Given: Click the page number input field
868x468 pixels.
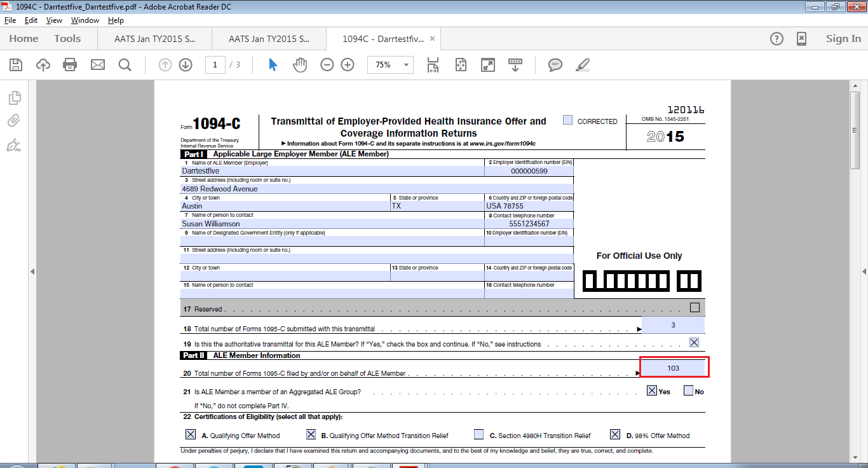Looking at the screenshot, I should (x=215, y=65).
